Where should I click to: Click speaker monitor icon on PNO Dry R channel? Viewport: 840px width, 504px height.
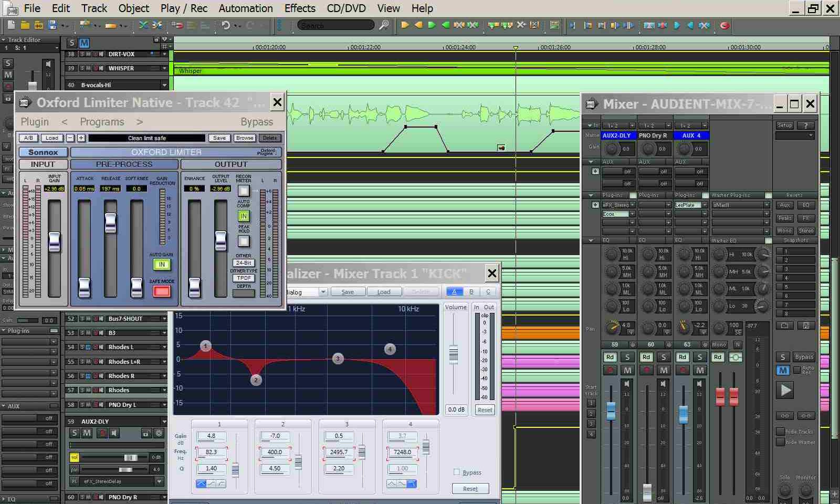(x=663, y=384)
